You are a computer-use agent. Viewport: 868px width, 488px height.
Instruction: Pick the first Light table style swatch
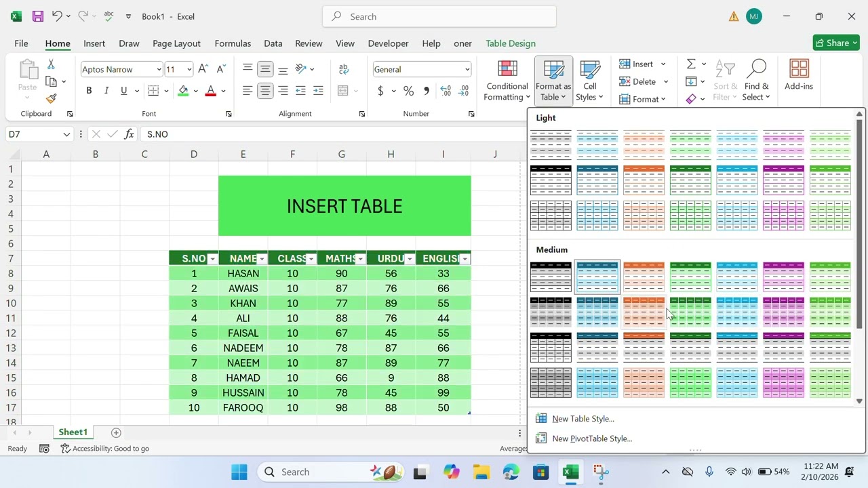click(x=551, y=144)
